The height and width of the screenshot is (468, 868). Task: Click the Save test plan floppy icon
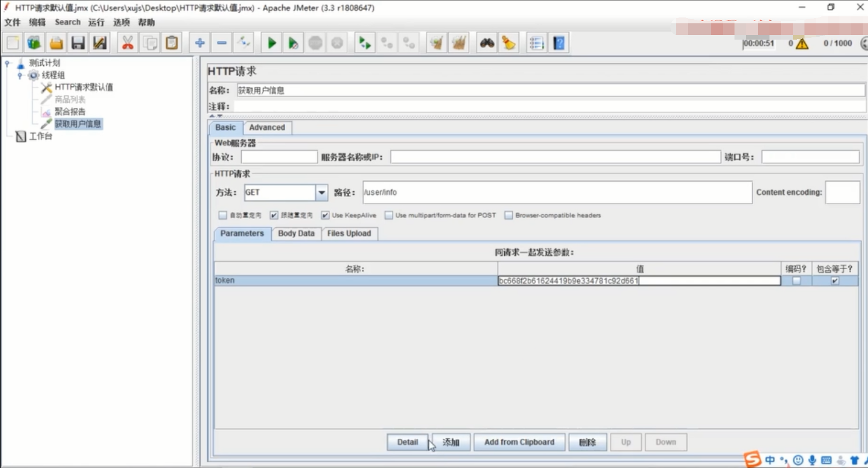click(x=78, y=43)
